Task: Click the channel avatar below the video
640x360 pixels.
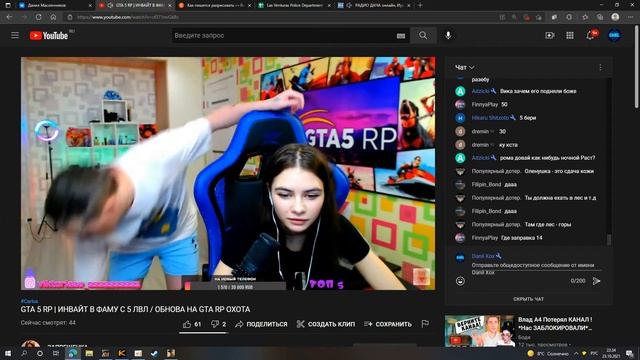Action: (x=31, y=344)
